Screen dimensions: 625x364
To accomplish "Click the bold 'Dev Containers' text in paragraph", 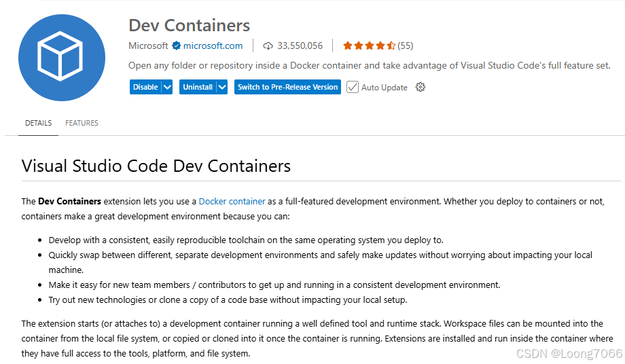I will point(70,202).
